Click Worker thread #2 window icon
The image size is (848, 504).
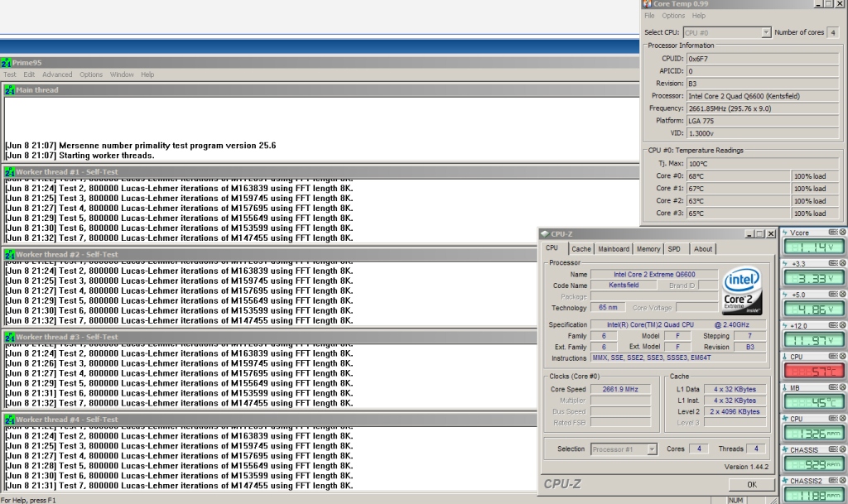(x=10, y=254)
